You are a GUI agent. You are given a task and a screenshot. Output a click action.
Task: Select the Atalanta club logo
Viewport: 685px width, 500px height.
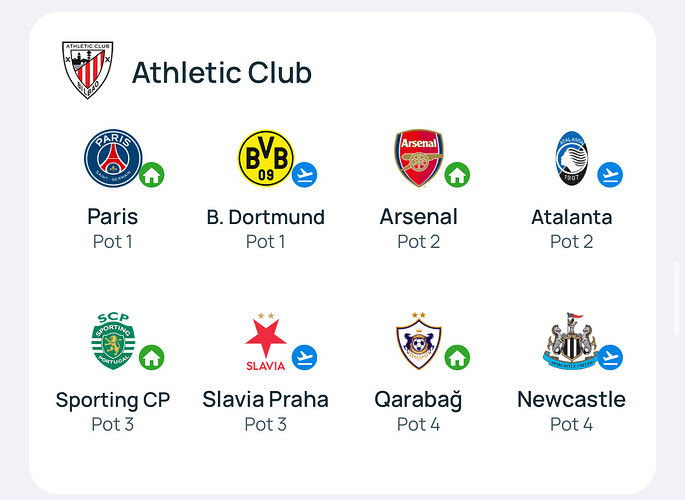[571, 158]
